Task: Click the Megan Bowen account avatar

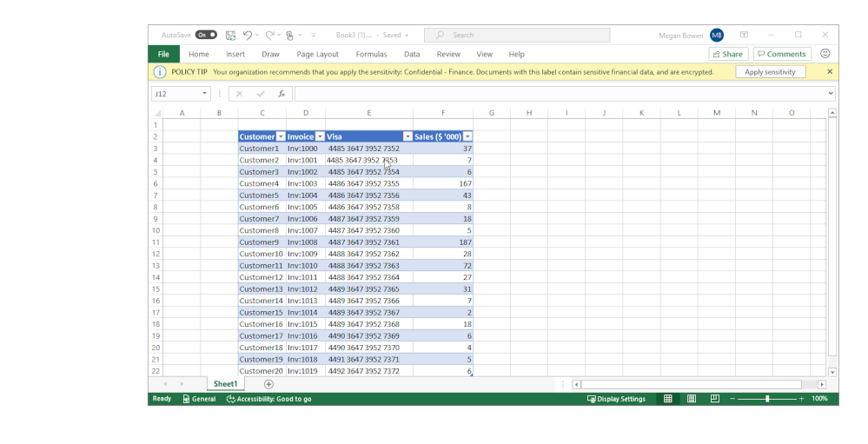Action: click(717, 35)
